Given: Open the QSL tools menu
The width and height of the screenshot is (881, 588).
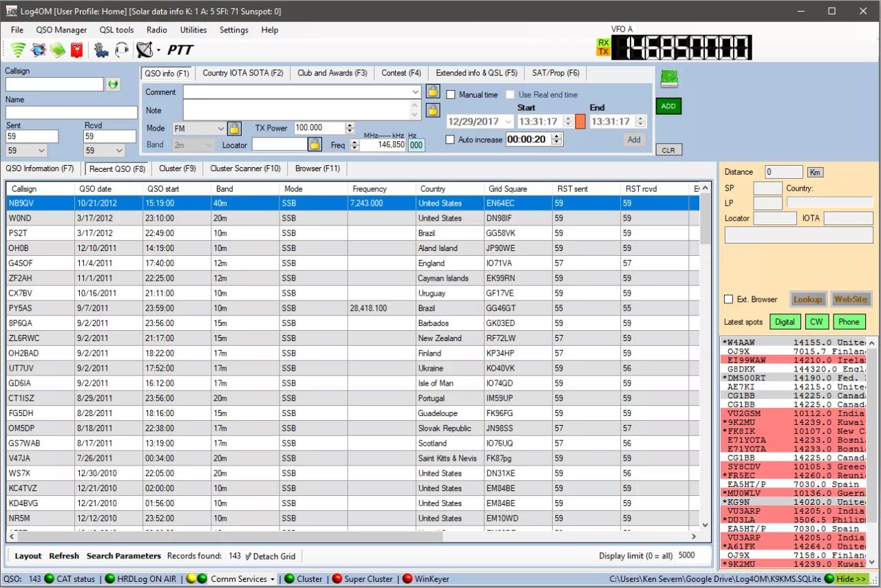Looking at the screenshot, I should (116, 30).
